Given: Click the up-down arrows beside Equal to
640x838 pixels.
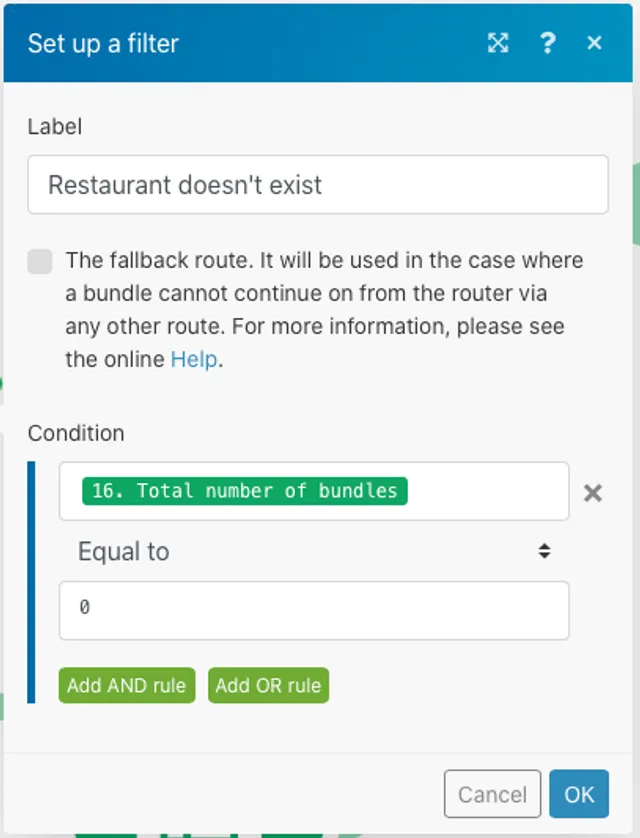Looking at the screenshot, I should coord(544,551).
